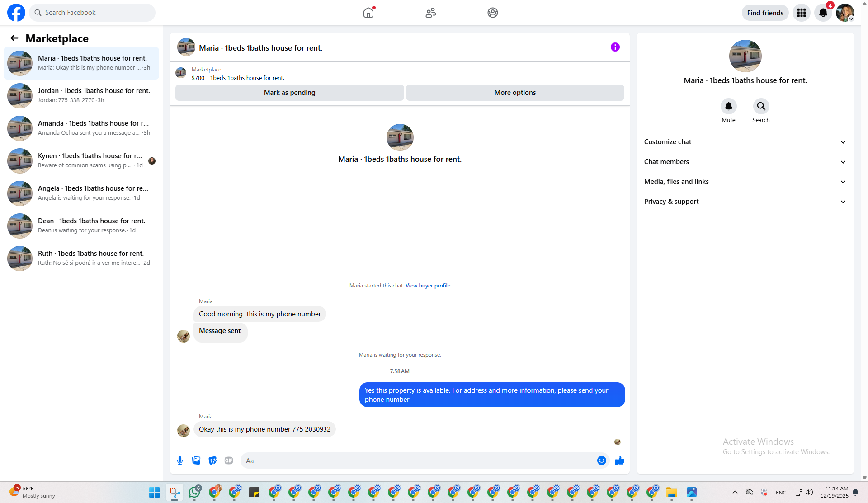This screenshot has height=503, width=868.
Task: Click the Find friends button
Action: (765, 13)
